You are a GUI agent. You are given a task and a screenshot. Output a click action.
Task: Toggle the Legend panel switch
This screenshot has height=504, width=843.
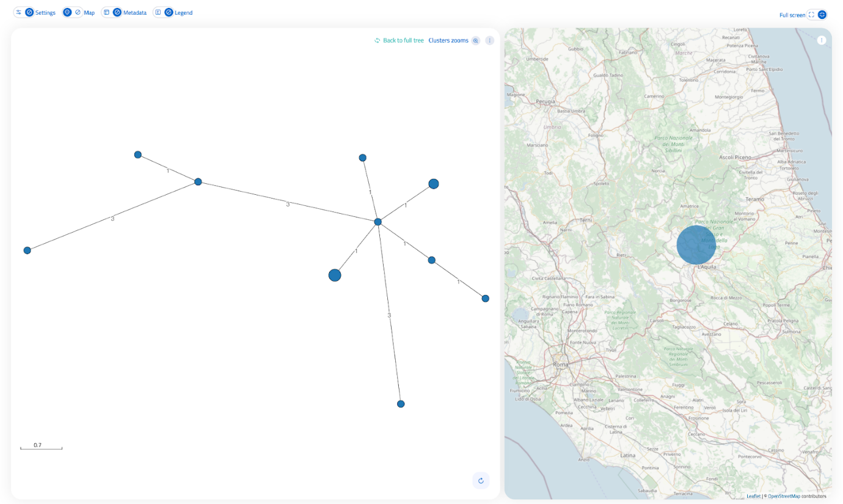(163, 12)
